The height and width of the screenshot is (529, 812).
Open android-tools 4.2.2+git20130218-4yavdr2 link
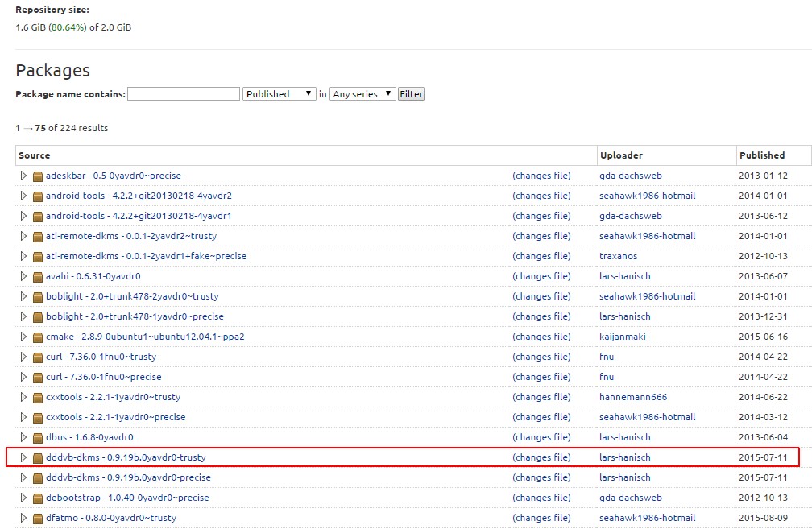[139, 196]
